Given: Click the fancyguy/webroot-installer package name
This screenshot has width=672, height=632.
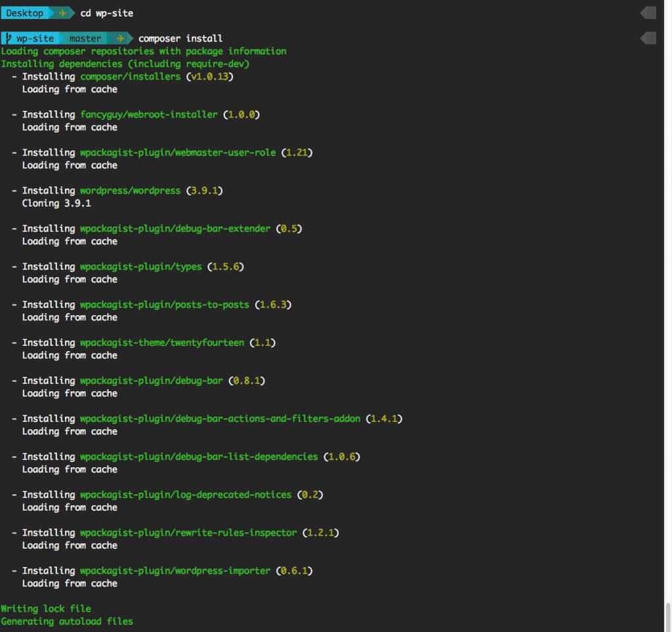Looking at the screenshot, I should (x=149, y=115).
